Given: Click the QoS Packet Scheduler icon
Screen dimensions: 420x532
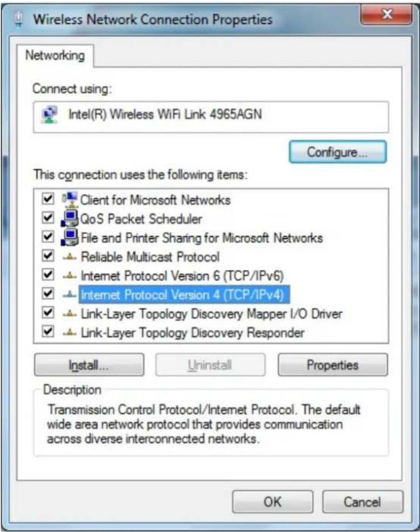Looking at the screenshot, I should 70,219.
